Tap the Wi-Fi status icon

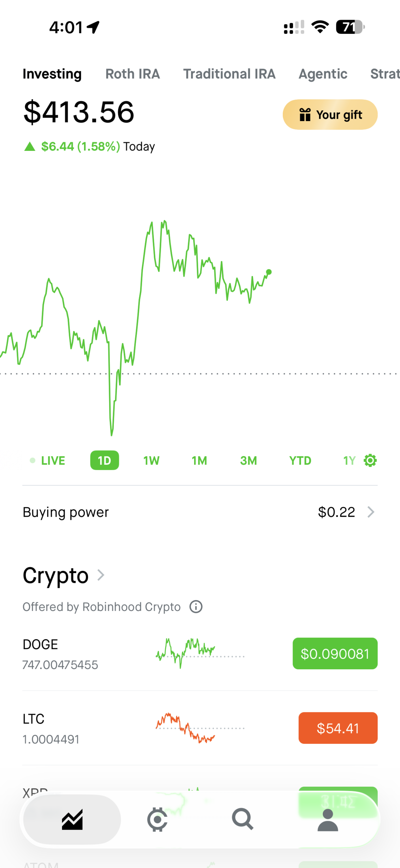[x=320, y=27]
